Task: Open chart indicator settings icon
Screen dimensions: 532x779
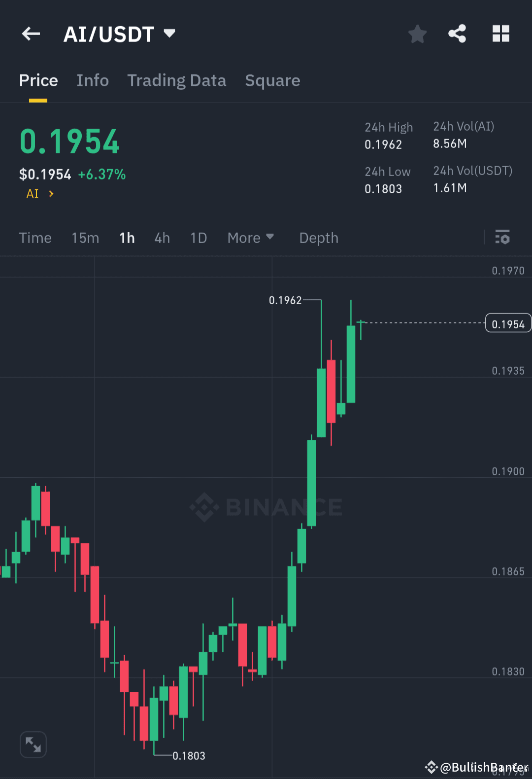Action: 502,238
